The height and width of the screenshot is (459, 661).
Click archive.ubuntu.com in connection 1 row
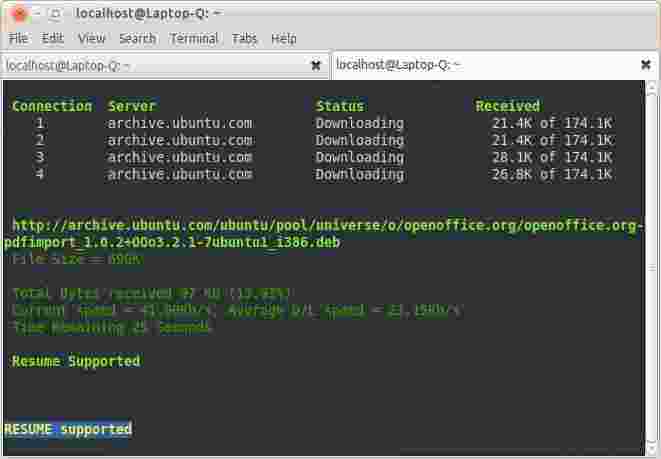tap(180, 123)
